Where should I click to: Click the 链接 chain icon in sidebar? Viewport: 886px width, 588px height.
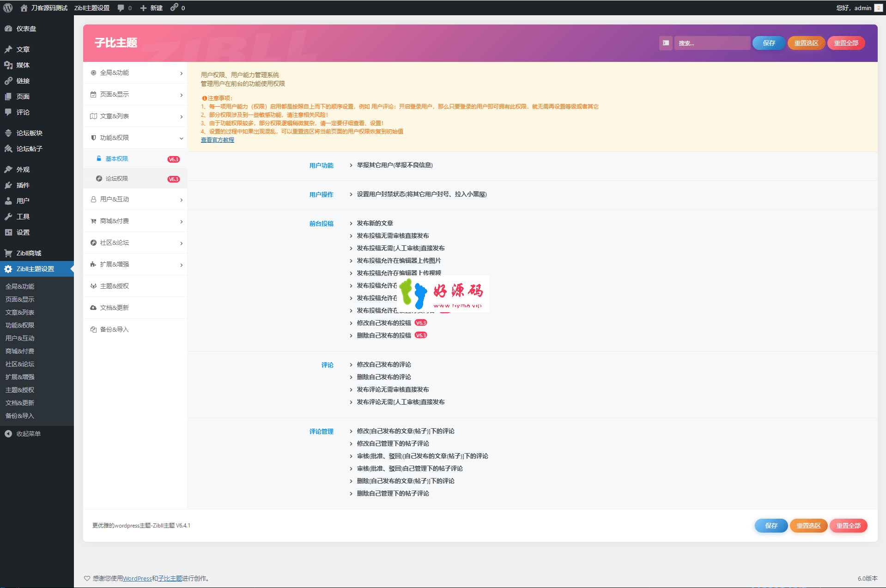pos(8,81)
